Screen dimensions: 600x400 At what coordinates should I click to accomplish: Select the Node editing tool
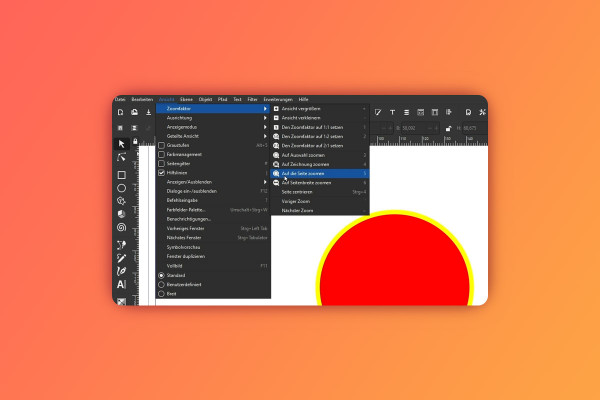tap(122, 157)
